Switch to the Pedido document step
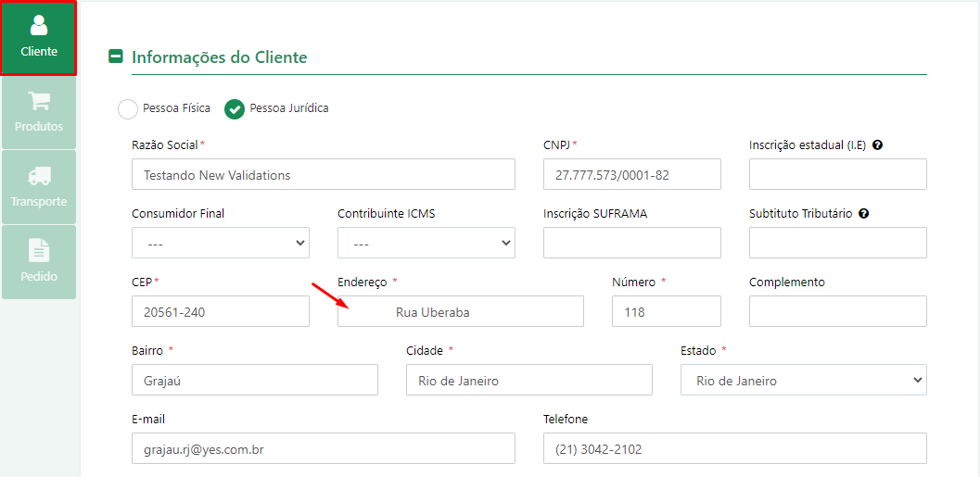This screenshot has height=477, width=980. (x=39, y=262)
